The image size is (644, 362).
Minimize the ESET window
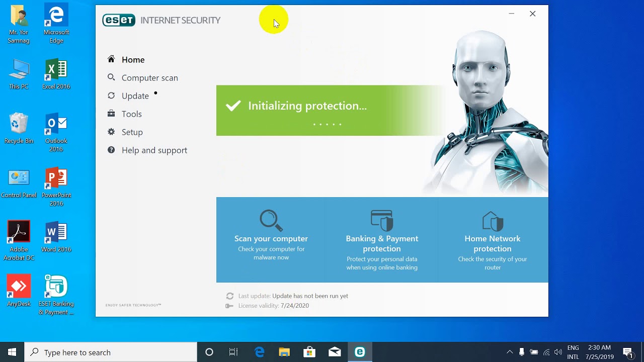coord(511,14)
